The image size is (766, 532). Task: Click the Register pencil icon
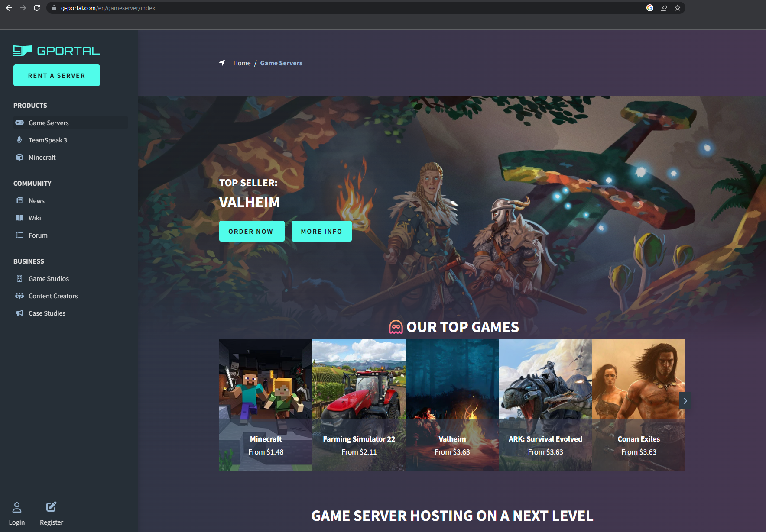pos(52,506)
